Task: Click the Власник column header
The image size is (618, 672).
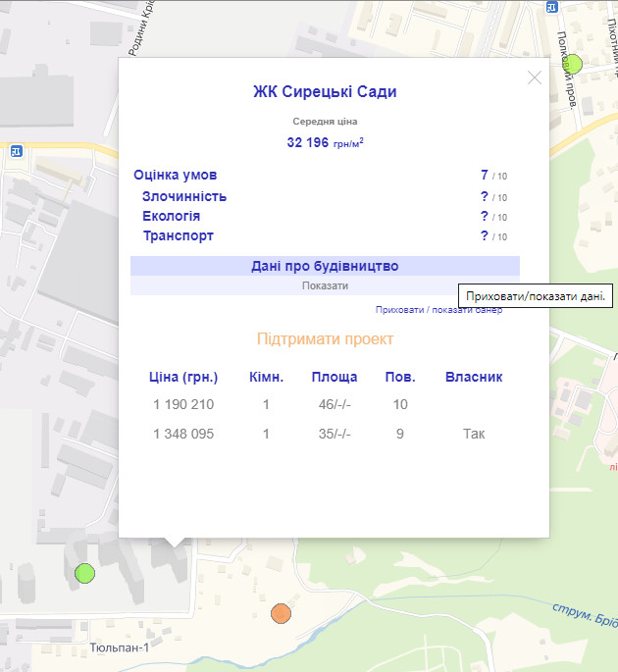Action: click(474, 377)
